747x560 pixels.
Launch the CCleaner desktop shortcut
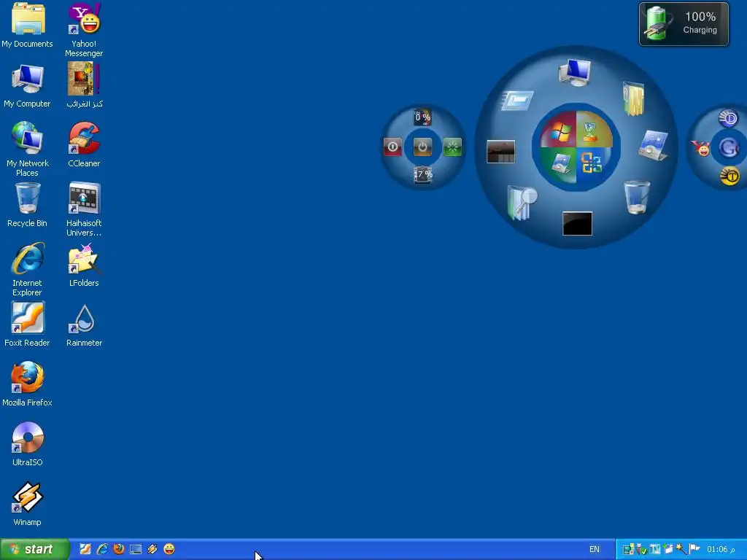pos(84,145)
